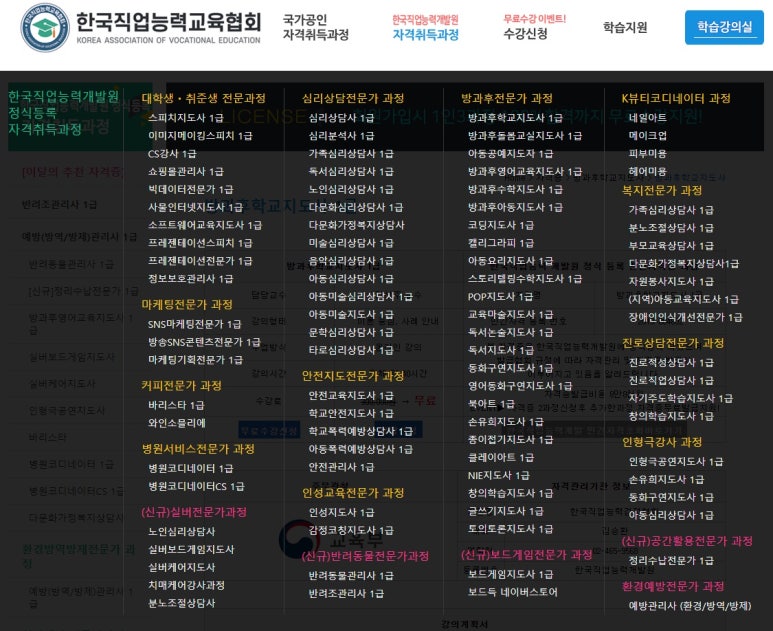Choose 피부미용 course

click(x=647, y=153)
